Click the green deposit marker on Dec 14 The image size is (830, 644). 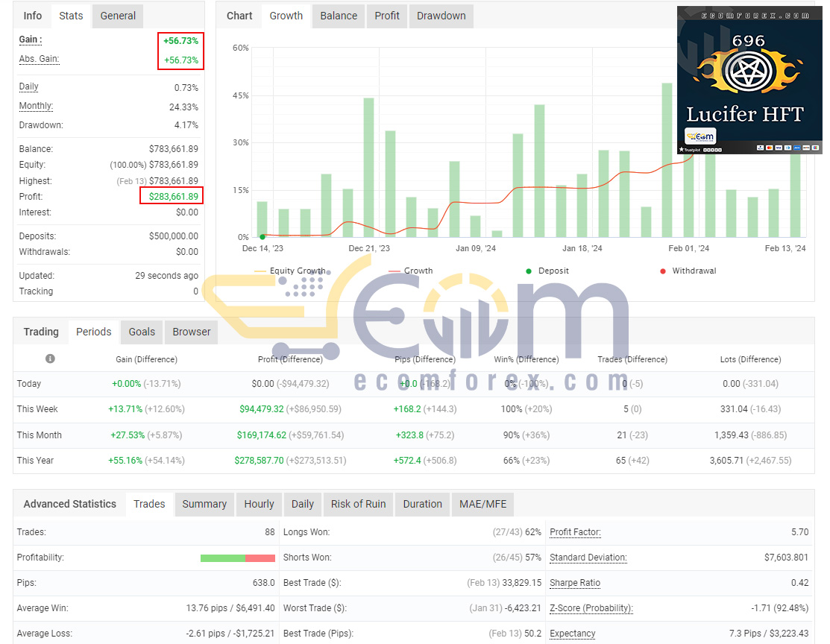click(262, 236)
